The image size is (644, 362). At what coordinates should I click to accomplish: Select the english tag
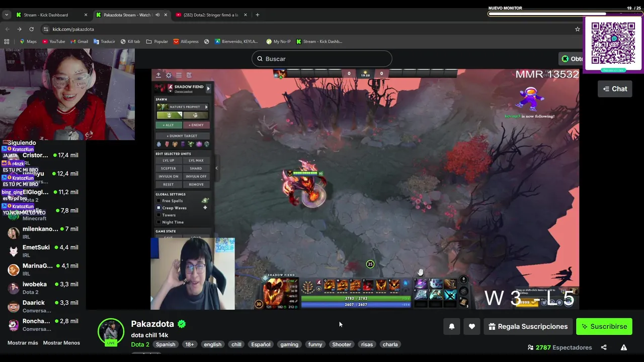coord(213,344)
